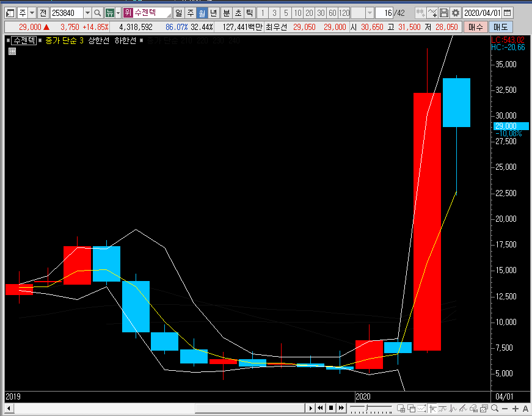The width and height of the screenshot is (532, 416).
Task: Click the wave line indicator icon
Action: pos(442,408)
